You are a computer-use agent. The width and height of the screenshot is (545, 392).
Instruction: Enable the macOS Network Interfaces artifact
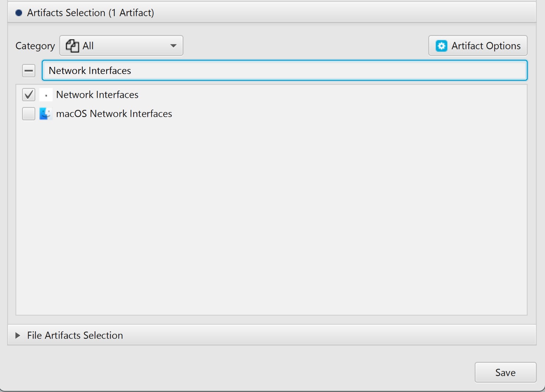(28, 114)
